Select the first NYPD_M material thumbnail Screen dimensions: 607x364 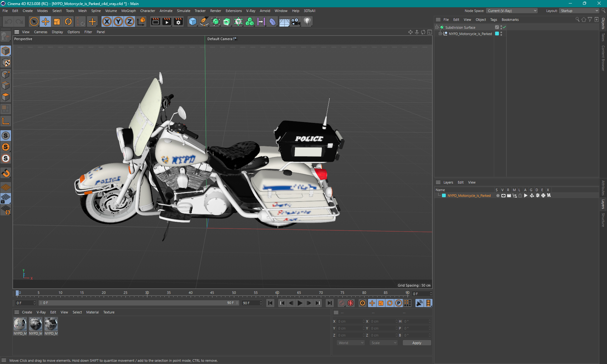coord(20,324)
